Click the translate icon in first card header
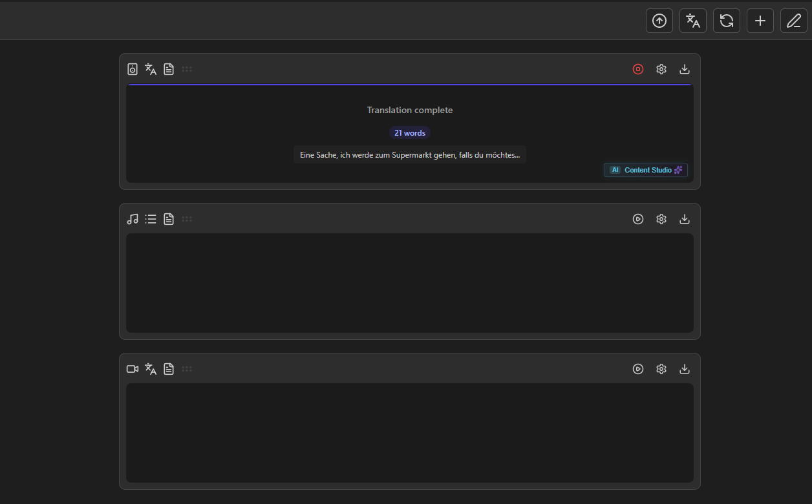The height and width of the screenshot is (504, 812). pos(151,69)
